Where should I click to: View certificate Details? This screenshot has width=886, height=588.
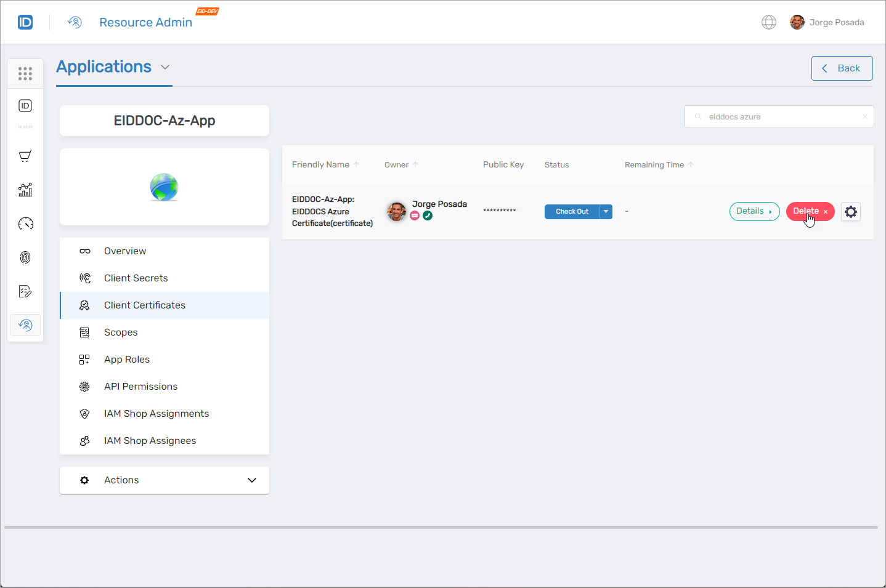point(754,211)
